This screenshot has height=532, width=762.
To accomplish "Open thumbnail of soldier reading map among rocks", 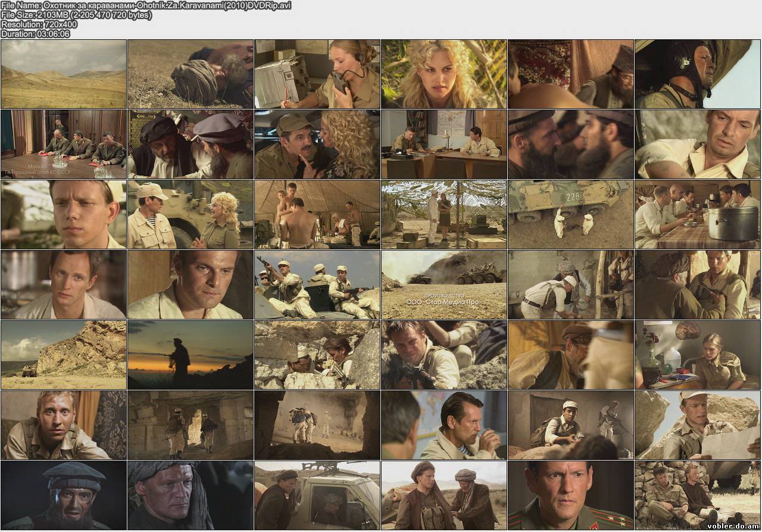I will (698, 425).
